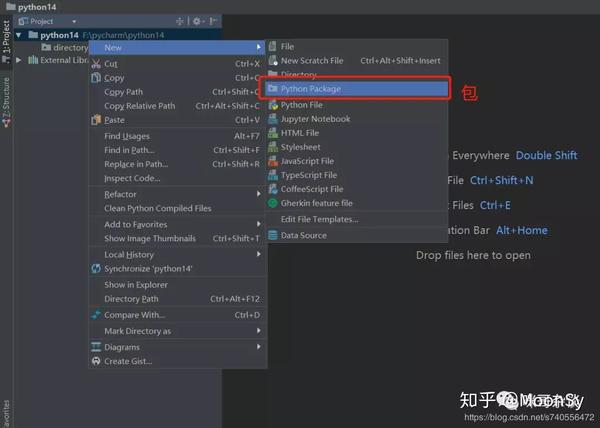Viewport: 600px width, 428px height.
Task: Click the Paste clipboard icon
Action: [x=96, y=120]
